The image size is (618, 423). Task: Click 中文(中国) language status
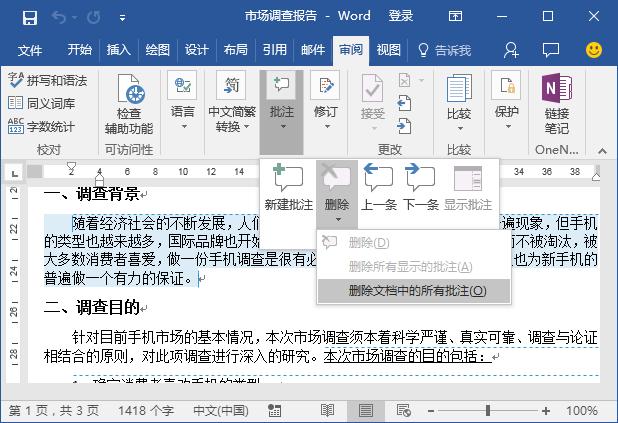(x=221, y=411)
